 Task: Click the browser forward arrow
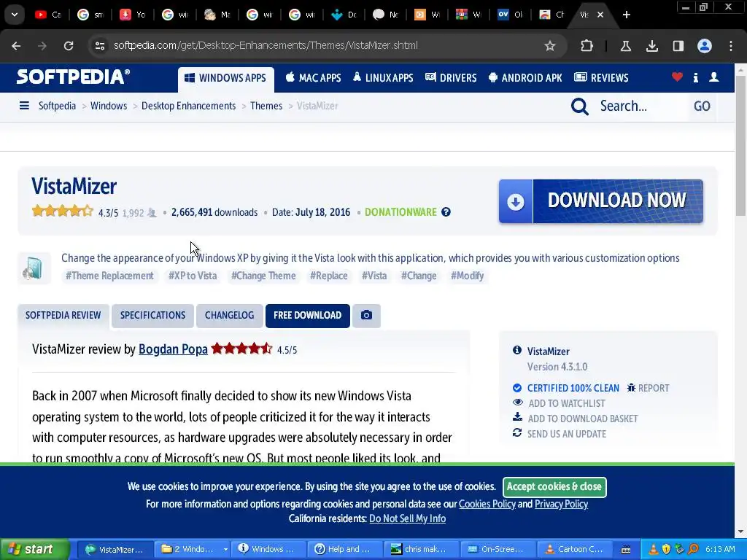42,46
